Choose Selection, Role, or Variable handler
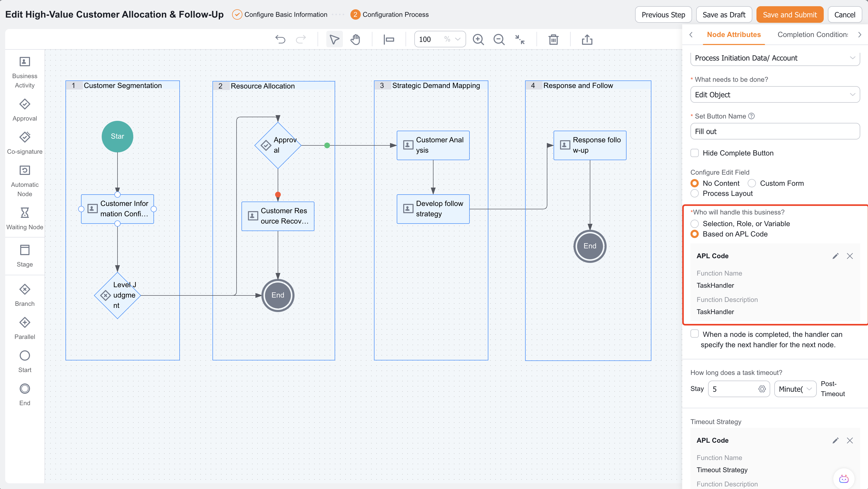Image resolution: width=868 pixels, height=489 pixels. (694, 224)
